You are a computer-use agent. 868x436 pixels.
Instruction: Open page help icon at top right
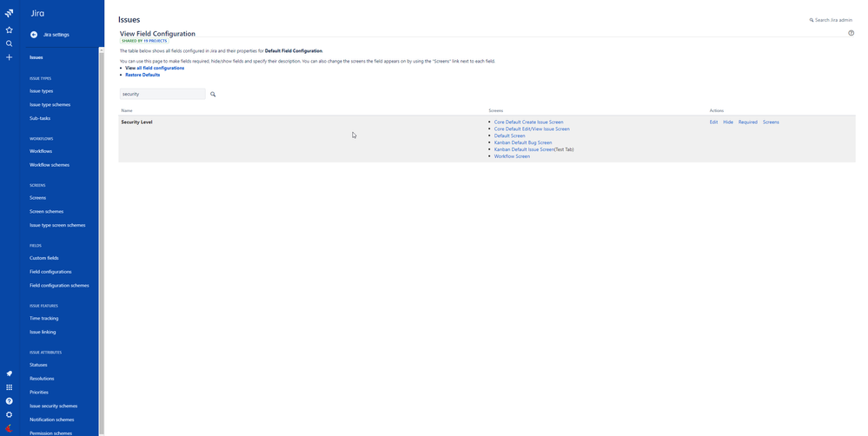pyautogui.click(x=851, y=33)
